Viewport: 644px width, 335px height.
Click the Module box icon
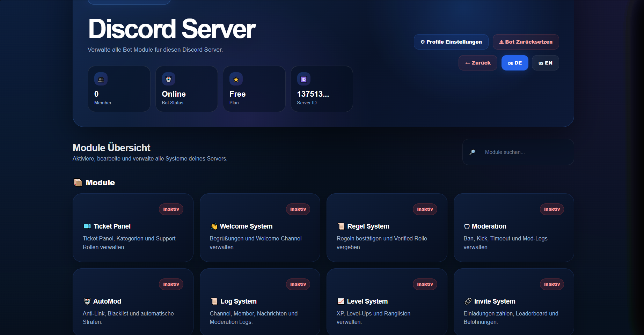(x=78, y=183)
